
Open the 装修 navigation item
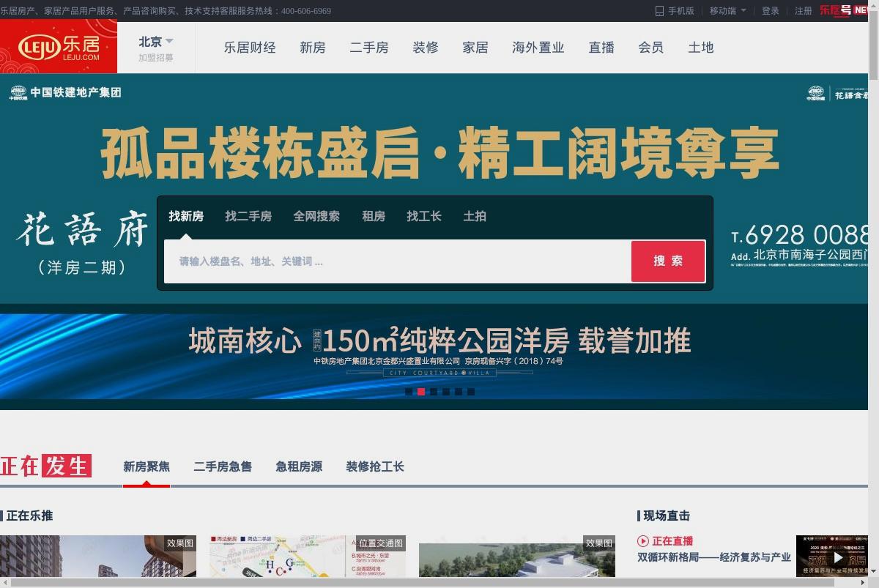[x=426, y=48]
